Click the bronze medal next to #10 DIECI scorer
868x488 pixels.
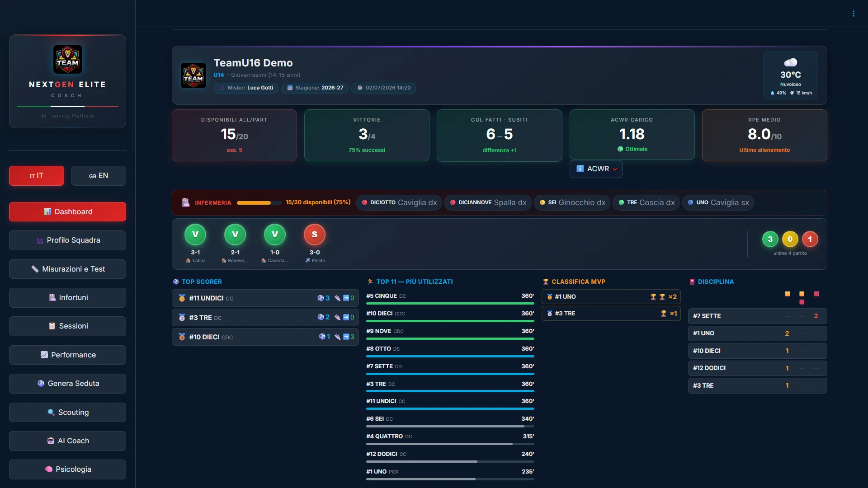click(182, 337)
